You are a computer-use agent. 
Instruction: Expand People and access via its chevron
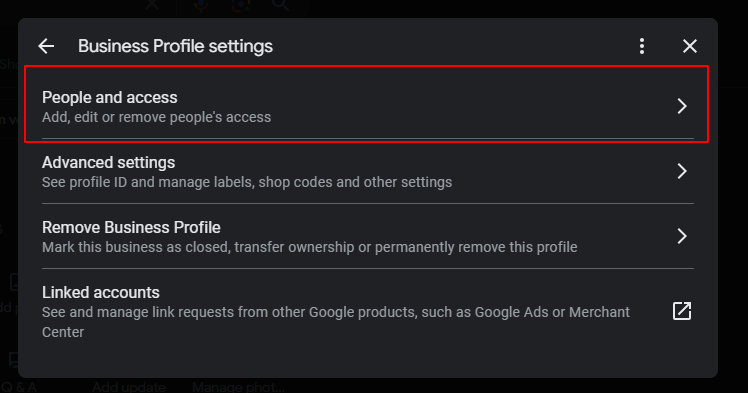[682, 106]
